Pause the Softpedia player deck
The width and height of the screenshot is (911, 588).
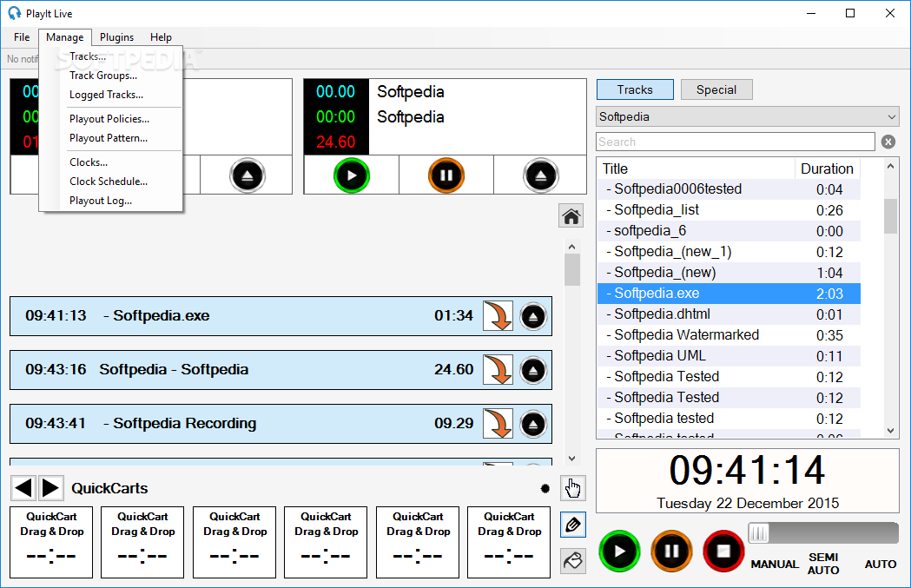tap(446, 175)
